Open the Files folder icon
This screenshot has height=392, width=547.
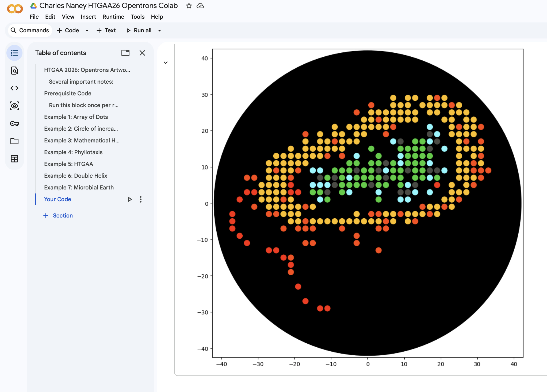coord(14,141)
